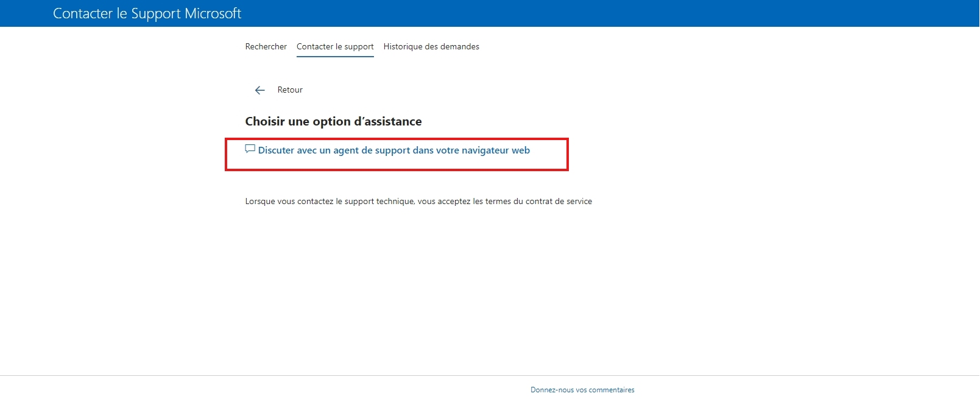Open the Rechercher tab
980x399 pixels.
(x=266, y=46)
